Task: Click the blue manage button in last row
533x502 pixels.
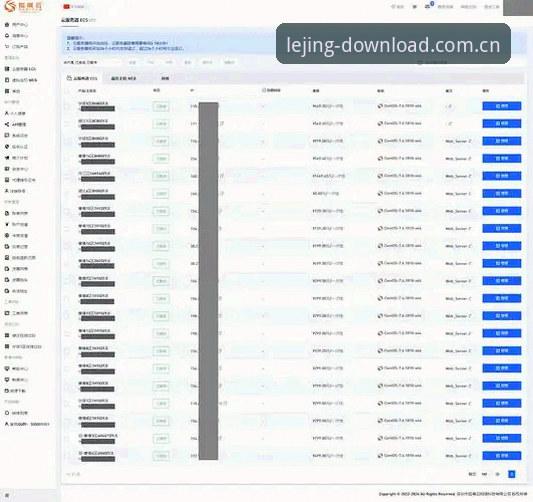Action: [x=501, y=456]
